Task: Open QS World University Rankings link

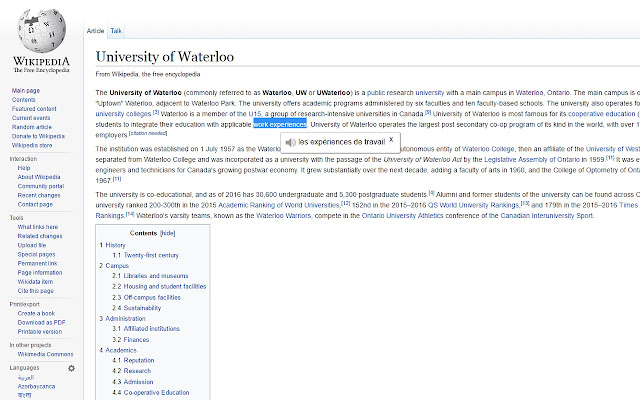Action: click(473, 205)
